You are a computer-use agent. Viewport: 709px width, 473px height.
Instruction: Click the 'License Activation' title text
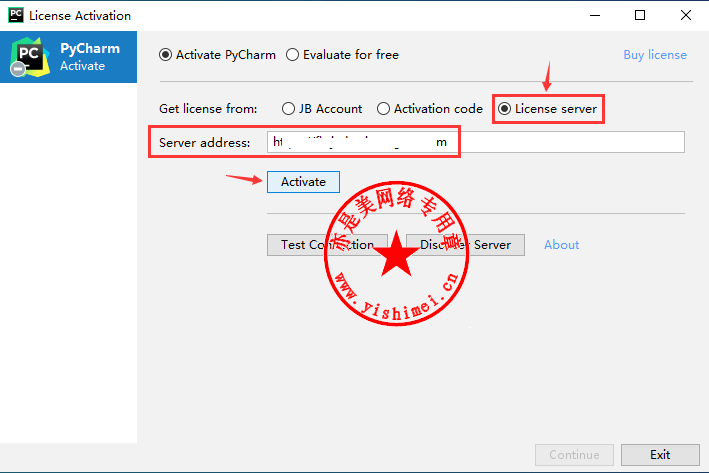pyautogui.click(x=80, y=16)
